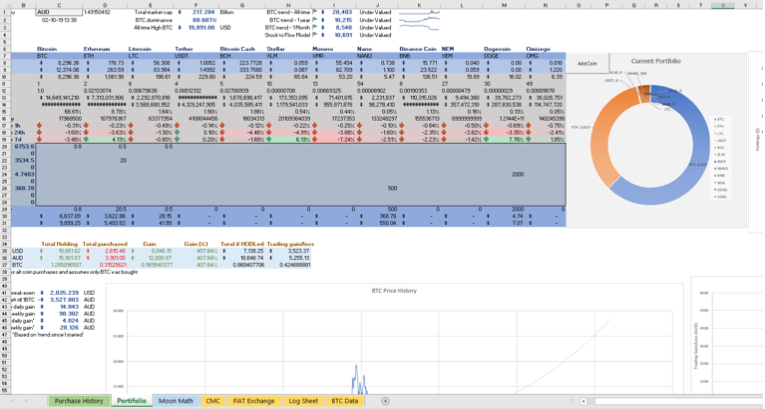765x409 pixels.
Task: Click green up arrow in Ethereum 7d cell
Action: pyautogui.click(x=86, y=139)
